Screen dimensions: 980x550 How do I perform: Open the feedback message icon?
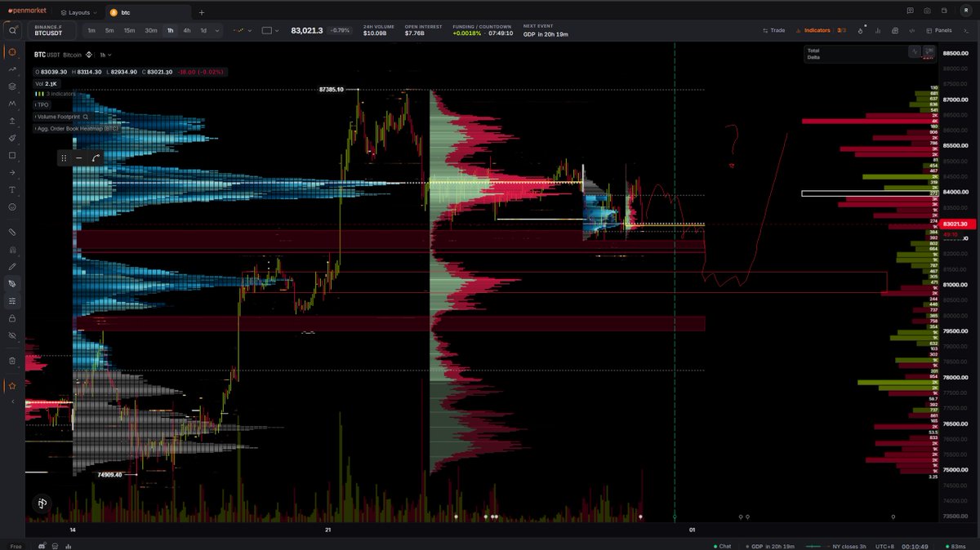(910, 11)
